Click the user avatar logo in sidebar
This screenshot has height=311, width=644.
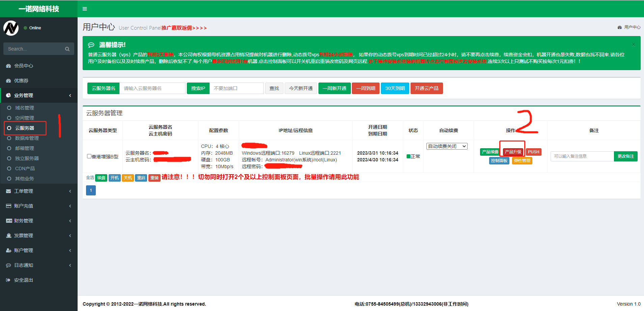click(11, 28)
